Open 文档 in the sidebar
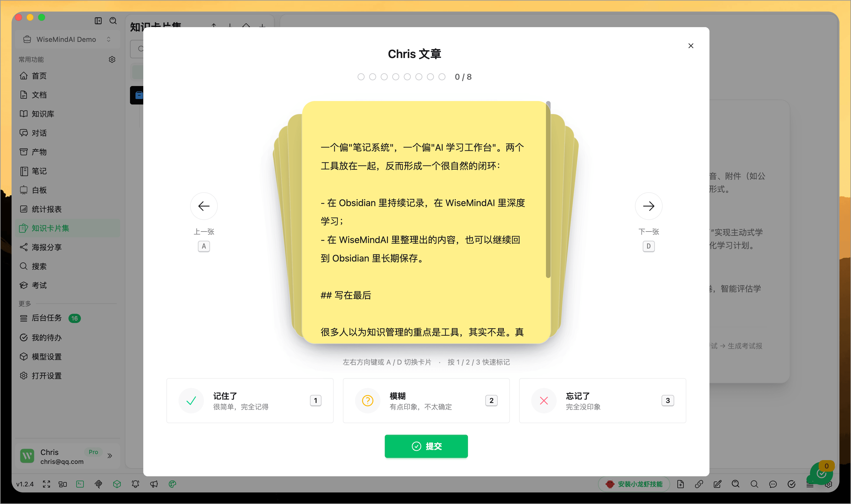The image size is (851, 504). [x=67, y=95]
